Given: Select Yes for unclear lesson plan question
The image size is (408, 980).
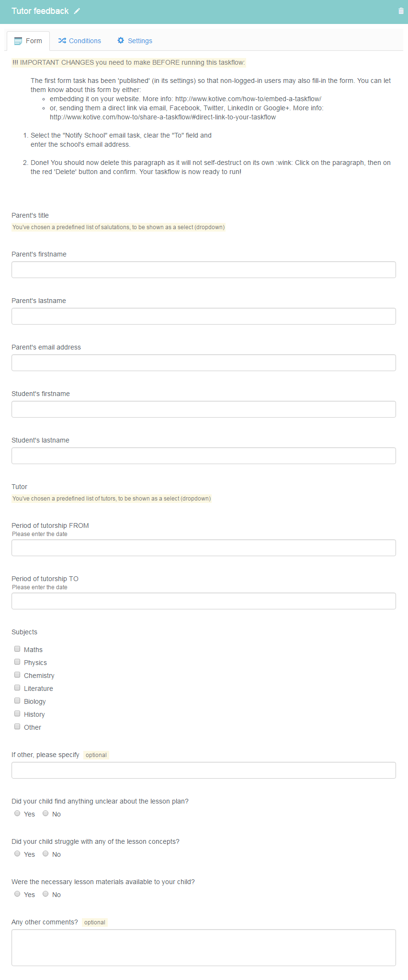Looking at the screenshot, I should pos(17,813).
